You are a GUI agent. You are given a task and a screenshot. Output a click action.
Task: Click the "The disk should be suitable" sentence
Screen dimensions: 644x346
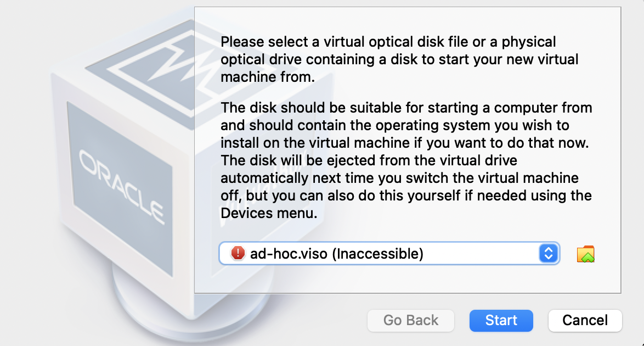pyautogui.click(x=406, y=107)
